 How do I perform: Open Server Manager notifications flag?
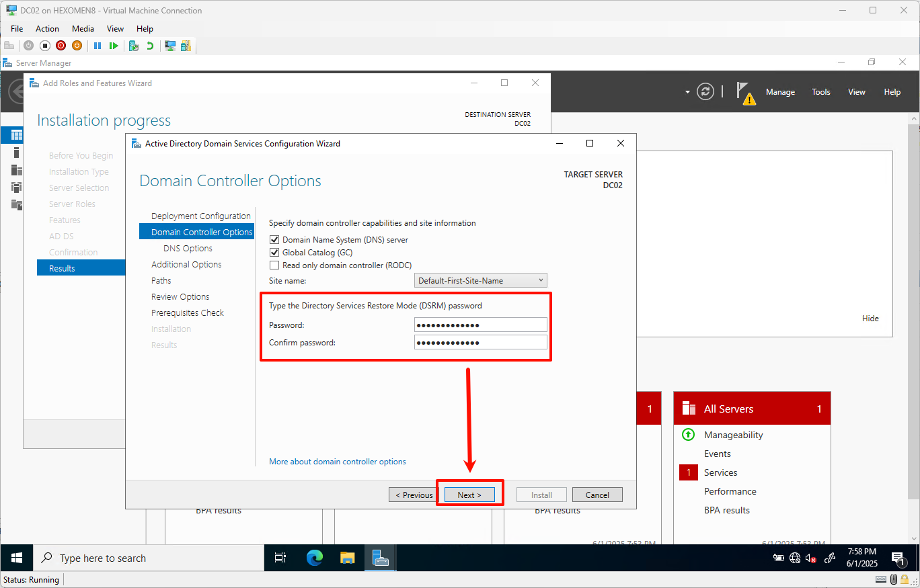(745, 93)
